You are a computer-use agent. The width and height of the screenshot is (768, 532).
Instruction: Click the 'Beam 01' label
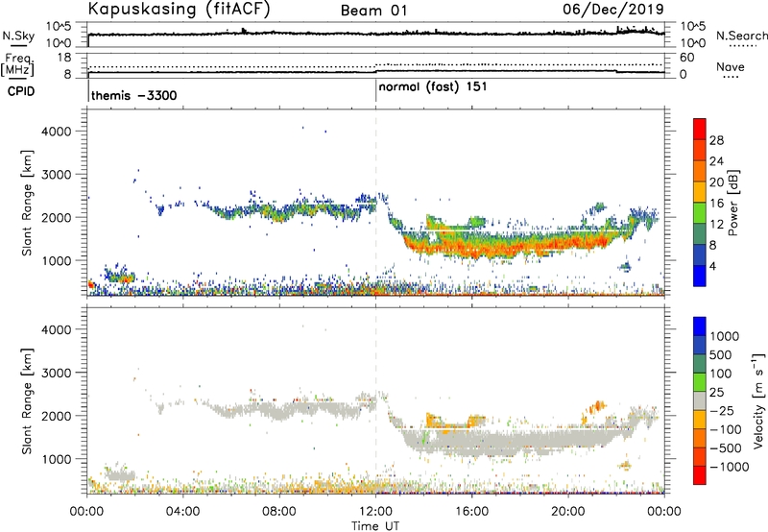click(373, 11)
